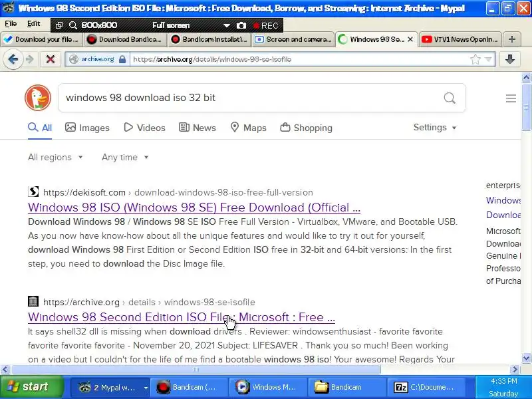Click the archive.org result favicon
This screenshot has width=532, height=399.
point(33,301)
